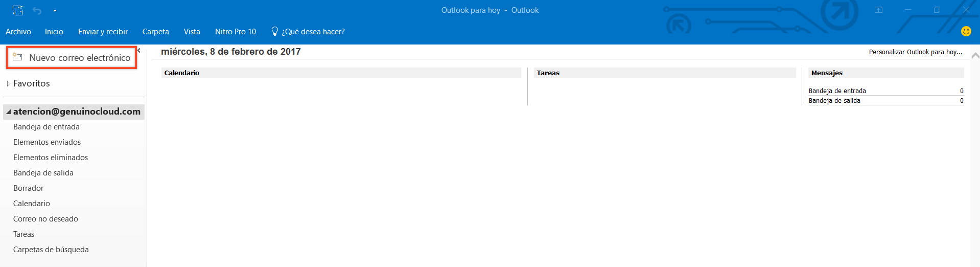Switch to the Inicio ribbon tab
Image resolution: width=980 pixels, height=267 pixels.
54,32
